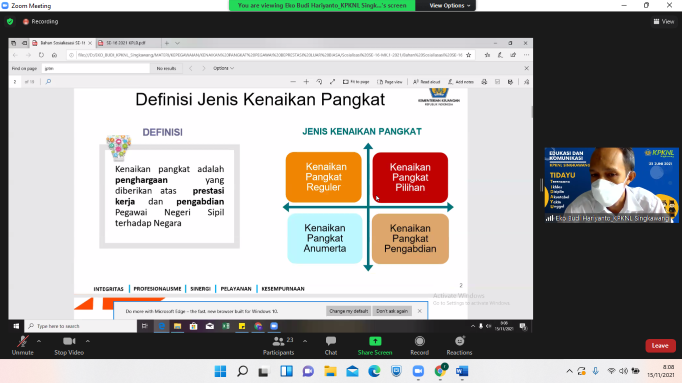
Task: Expand video options arrow beside Stop Video
Action: click(x=87, y=341)
